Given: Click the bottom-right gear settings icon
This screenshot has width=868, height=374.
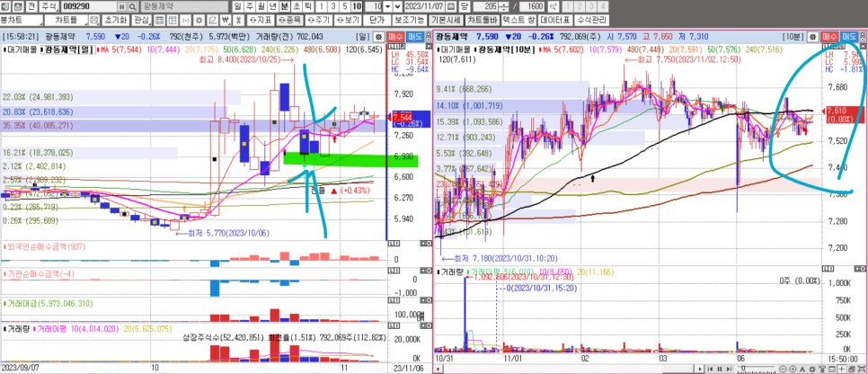Looking at the screenshot, I should [x=812, y=369].
